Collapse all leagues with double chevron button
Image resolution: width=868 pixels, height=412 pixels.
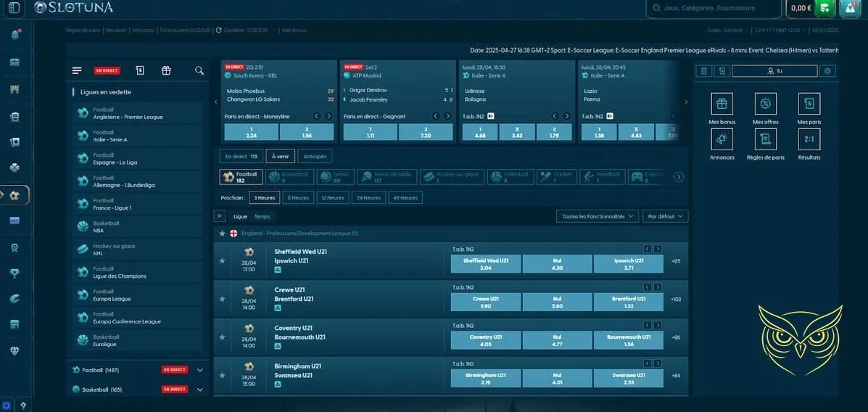220,217
